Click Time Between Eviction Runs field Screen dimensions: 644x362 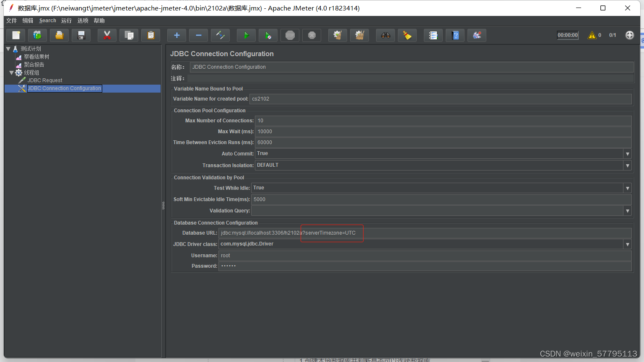click(x=443, y=142)
